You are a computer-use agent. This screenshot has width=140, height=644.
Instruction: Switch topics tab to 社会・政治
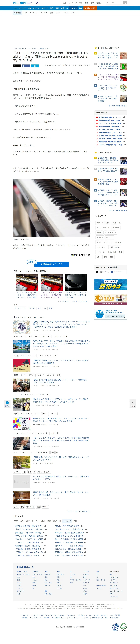(x=40, y=521)
